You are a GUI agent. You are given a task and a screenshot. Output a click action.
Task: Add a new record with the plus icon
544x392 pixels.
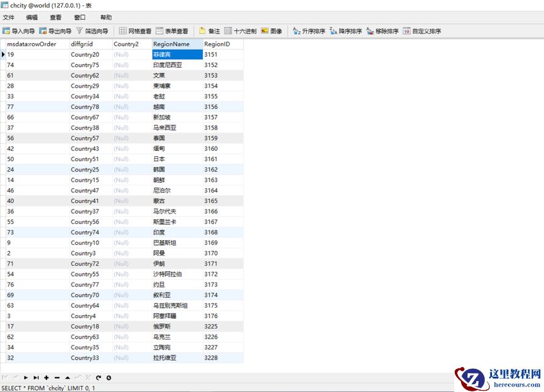pos(46,378)
